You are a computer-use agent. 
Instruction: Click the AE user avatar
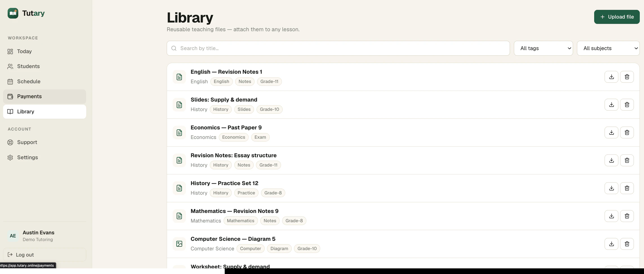tap(13, 236)
